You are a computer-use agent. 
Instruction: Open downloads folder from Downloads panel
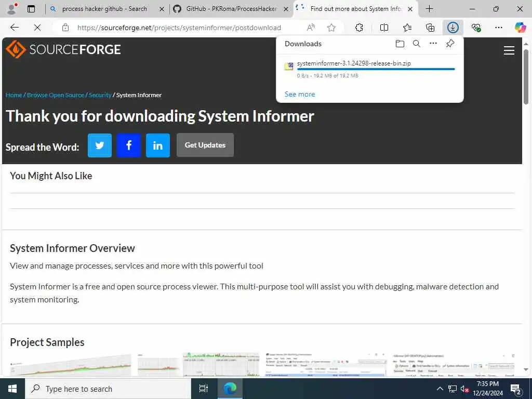[400, 44]
